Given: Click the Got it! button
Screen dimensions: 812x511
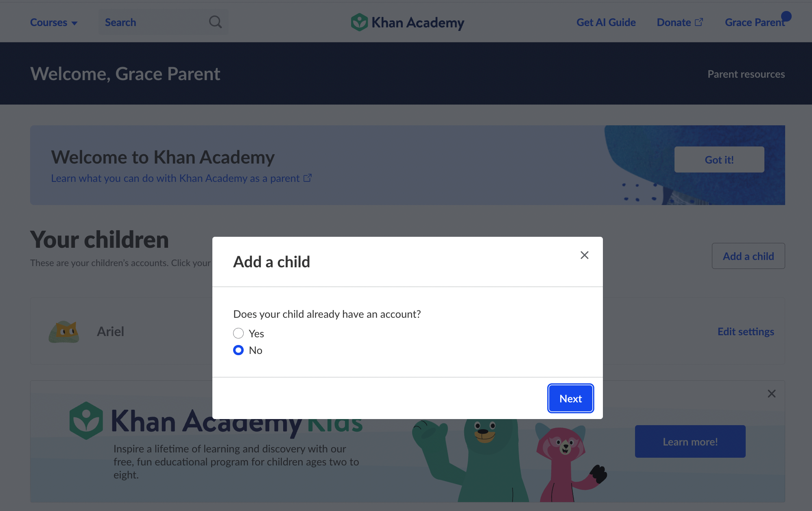Looking at the screenshot, I should click(719, 159).
